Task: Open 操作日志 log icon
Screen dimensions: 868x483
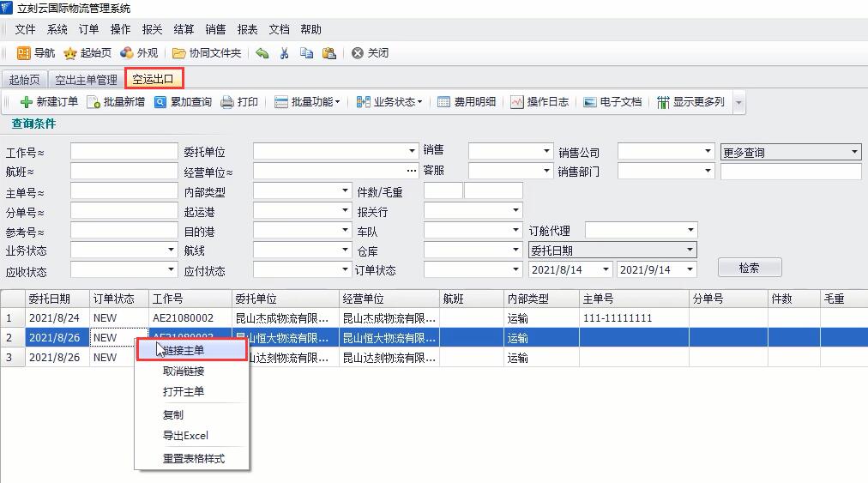Action: [517, 102]
